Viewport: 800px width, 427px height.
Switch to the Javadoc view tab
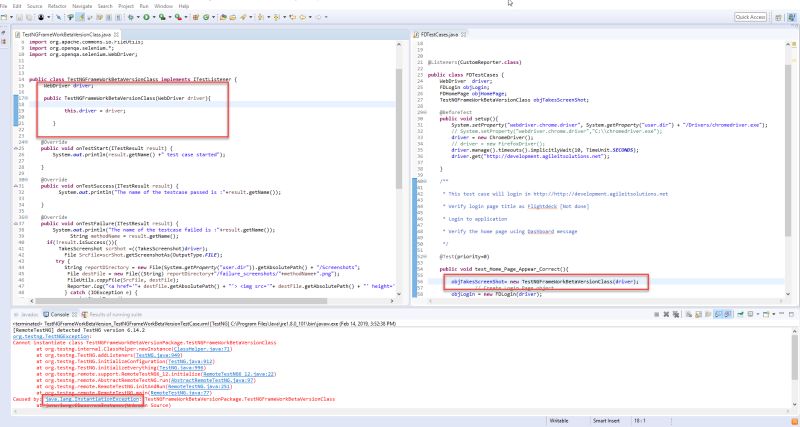[x=26, y=314]
